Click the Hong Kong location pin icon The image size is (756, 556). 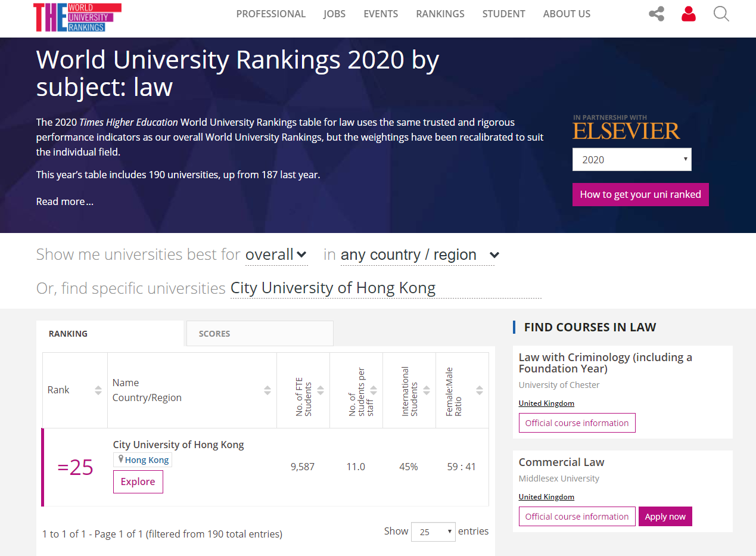tap(121, 459)
